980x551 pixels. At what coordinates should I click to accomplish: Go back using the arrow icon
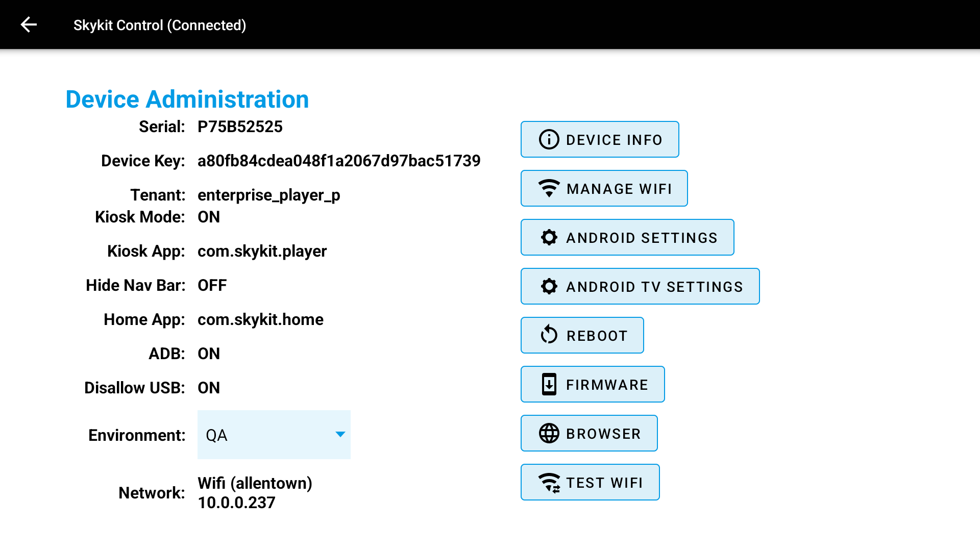click(29, 24)
